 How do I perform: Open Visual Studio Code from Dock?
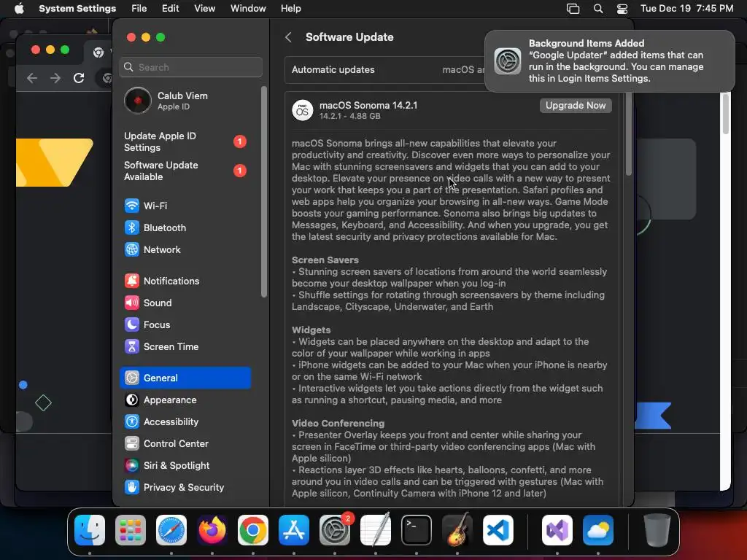click(498, 530)
